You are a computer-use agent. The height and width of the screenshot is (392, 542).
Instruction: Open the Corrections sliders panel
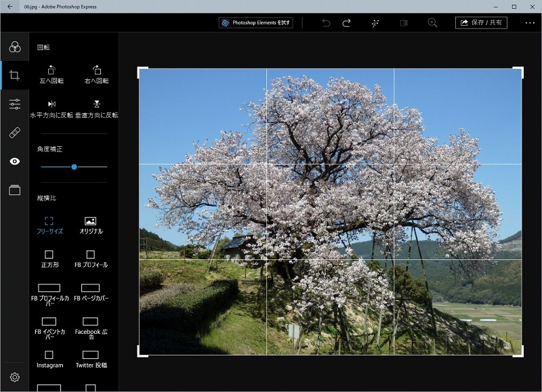[14, 104]
